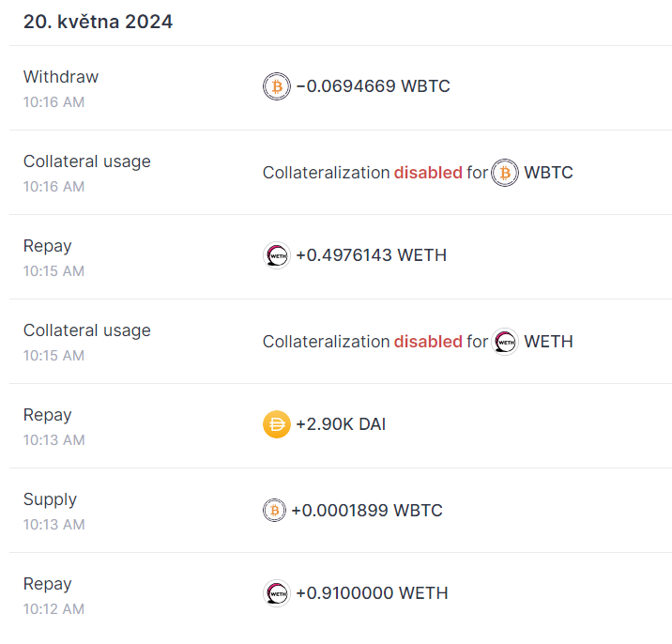672x644 pixels.
Task: Click the Withdraw transaction label
Action: coord(61,77)
